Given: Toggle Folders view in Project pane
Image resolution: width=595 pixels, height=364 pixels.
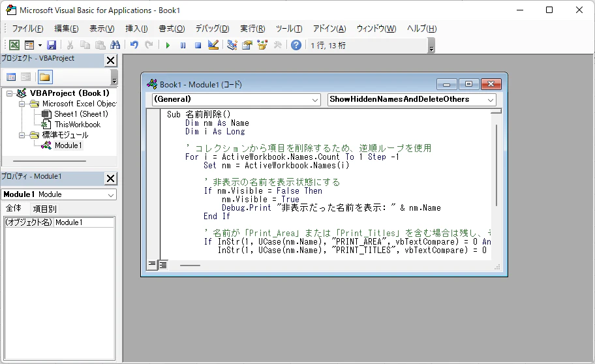Looking at the screenshot, I should pyautogui.click(x=45, y=77).
